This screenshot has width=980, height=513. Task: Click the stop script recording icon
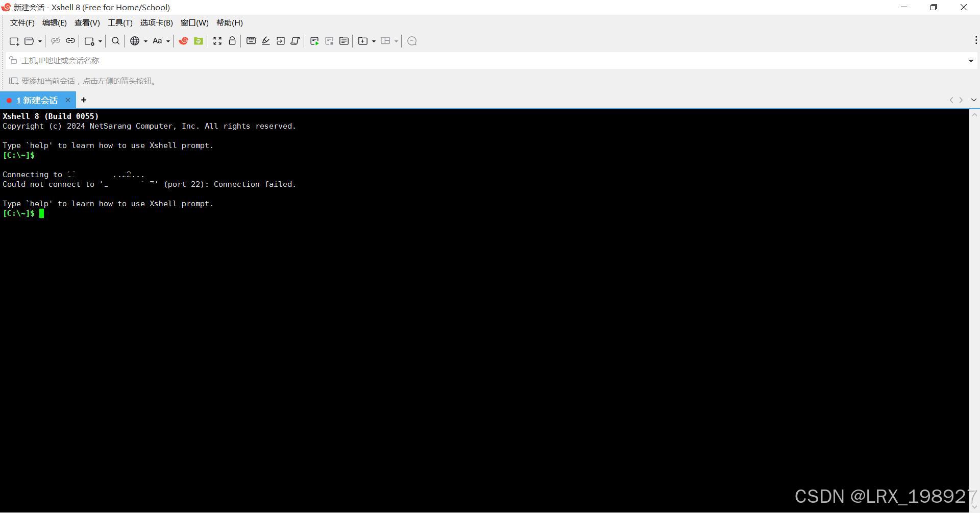click(x=329, y=41)
